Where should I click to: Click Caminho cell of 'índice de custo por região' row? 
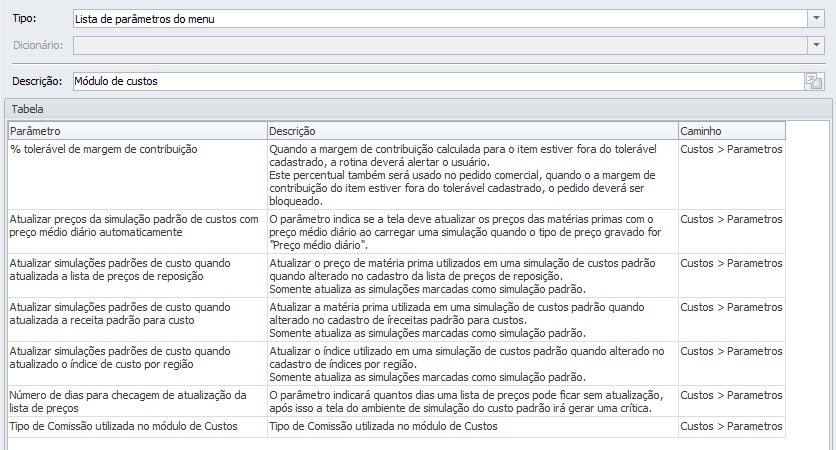[x=732, y=364]
